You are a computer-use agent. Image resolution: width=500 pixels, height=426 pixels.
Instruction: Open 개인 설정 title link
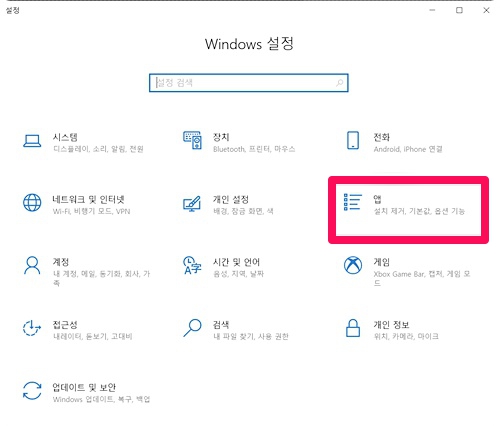pos(231,199)
